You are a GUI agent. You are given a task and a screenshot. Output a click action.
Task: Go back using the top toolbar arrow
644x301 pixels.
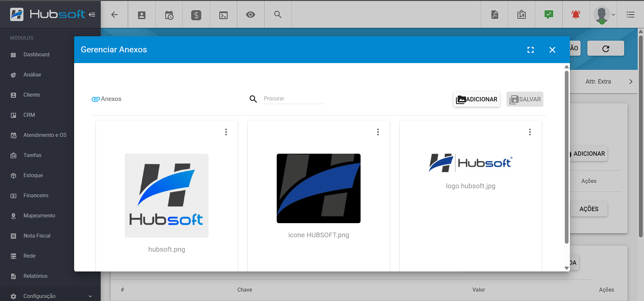(114, 14)
